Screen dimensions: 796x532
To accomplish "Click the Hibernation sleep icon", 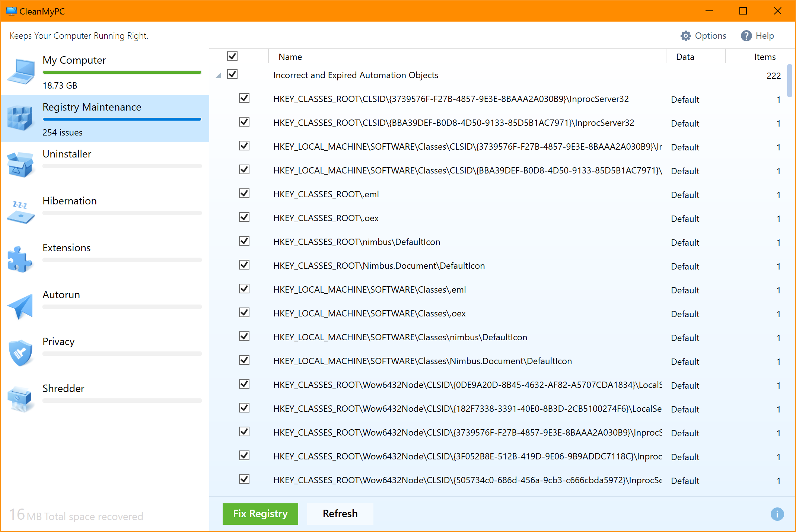I will click(20, 212).
